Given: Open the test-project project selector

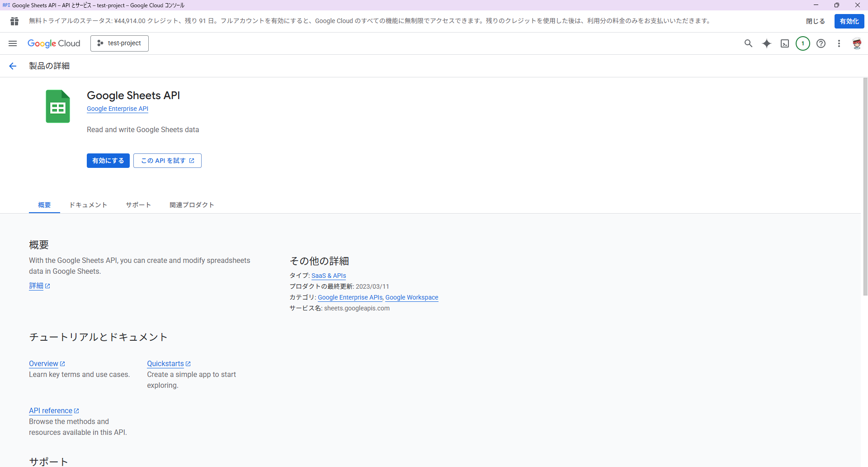Looking at the screenshot, I should (119, 43).
